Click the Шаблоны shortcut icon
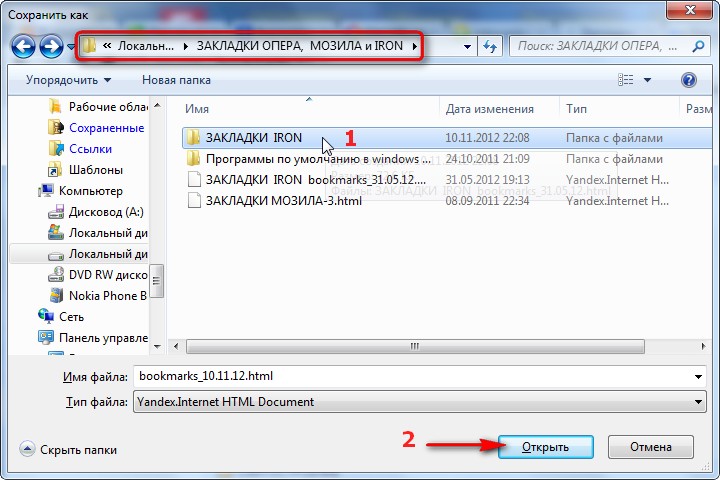The image size is (720, 480). point(55,169)
